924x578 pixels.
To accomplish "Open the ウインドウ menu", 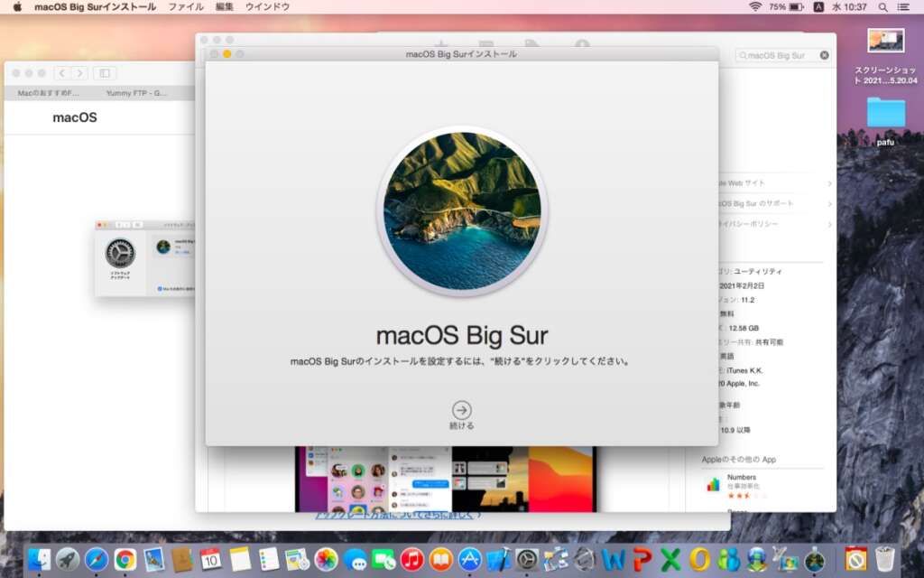I will tap(267, 7).
